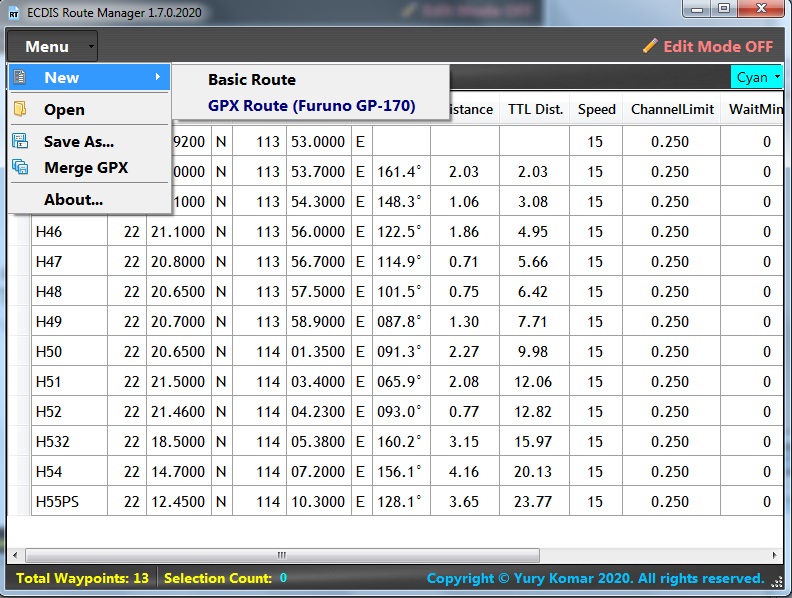Screen dimensions: 792x598
Task: Click the TTL Dist. column header
Action: pyautogui.click(x=535, y=109)
